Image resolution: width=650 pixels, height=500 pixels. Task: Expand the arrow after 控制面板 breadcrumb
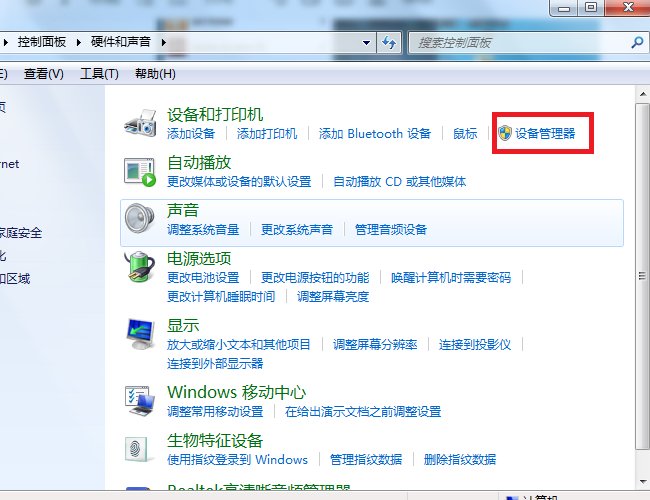point(78,42)
